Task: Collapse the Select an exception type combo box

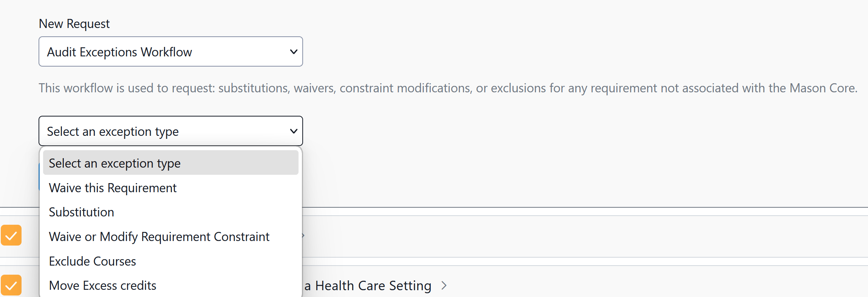Action: pos(170,131)
